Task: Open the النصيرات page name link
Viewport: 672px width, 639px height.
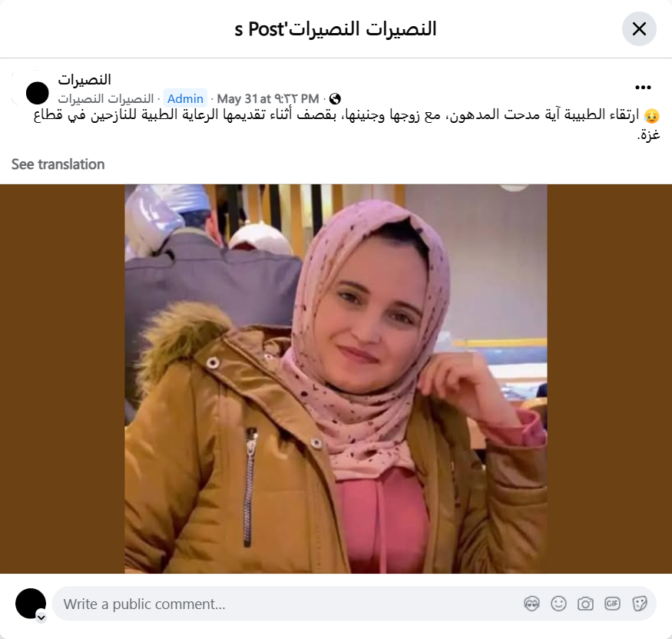Action: (84, 80)
